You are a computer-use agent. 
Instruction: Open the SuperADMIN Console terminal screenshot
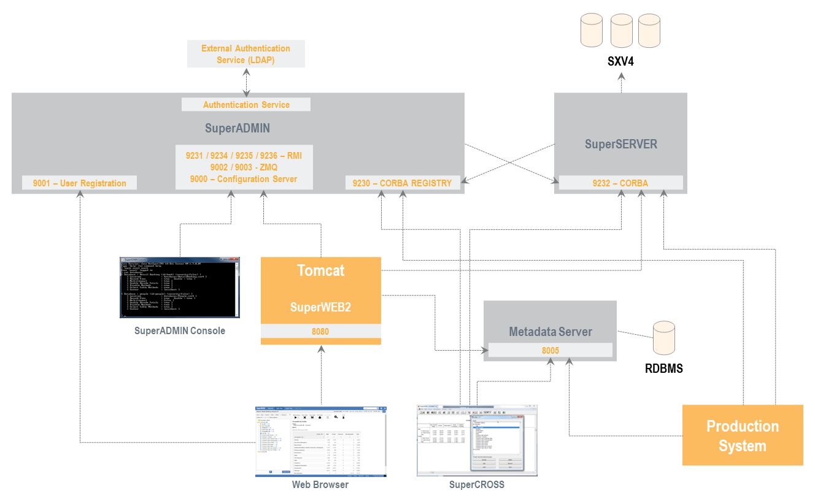pyautogui.click(x=180, y=287)
